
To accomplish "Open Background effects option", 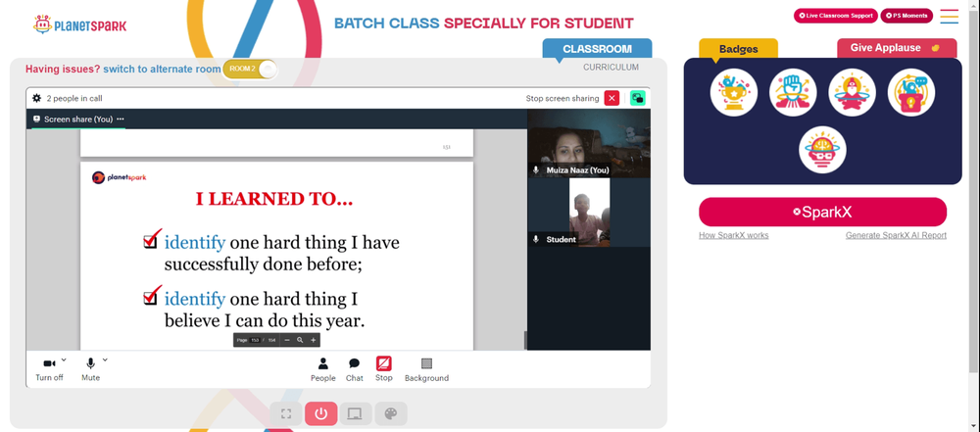I will pos(426,369).
